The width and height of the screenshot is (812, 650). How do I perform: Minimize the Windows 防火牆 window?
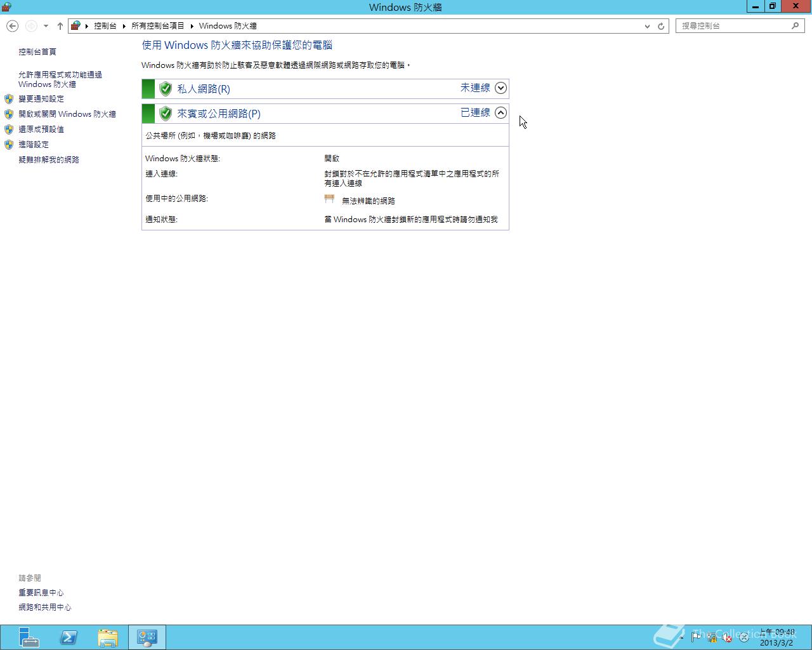[x=756, y=6]
